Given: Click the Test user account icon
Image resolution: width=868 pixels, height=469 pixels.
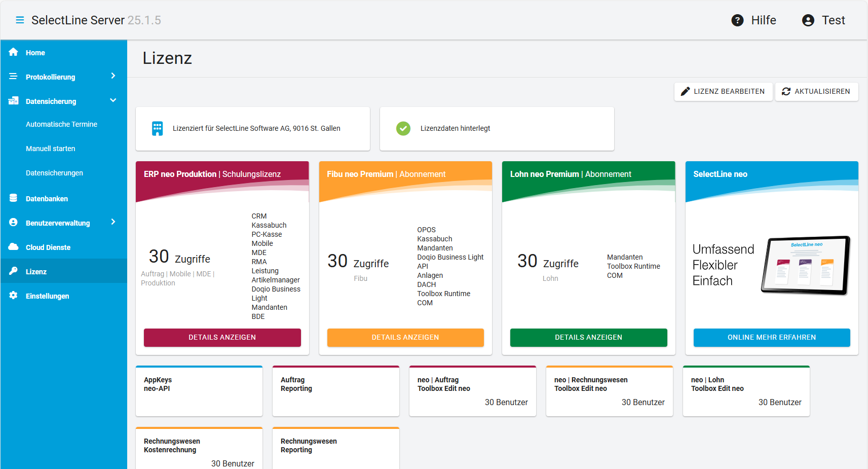Looking at the screenshot, I should pyautogui.click(x=808, y=20).
